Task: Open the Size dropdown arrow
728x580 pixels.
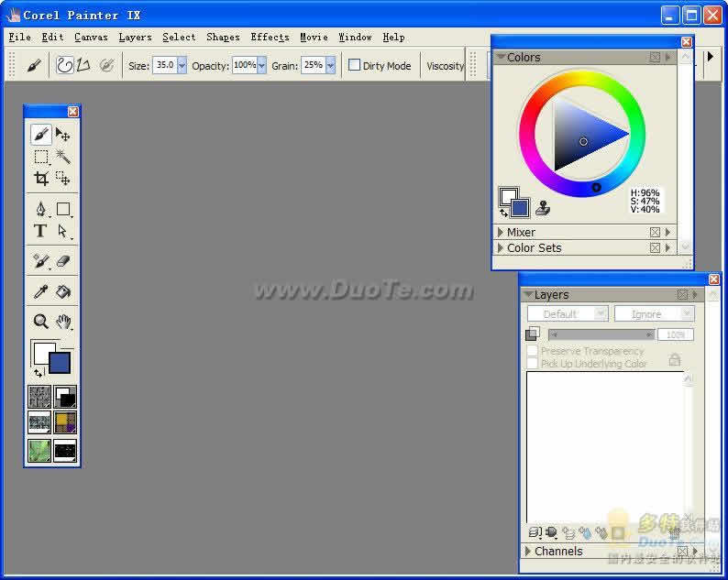Action: 182,65
